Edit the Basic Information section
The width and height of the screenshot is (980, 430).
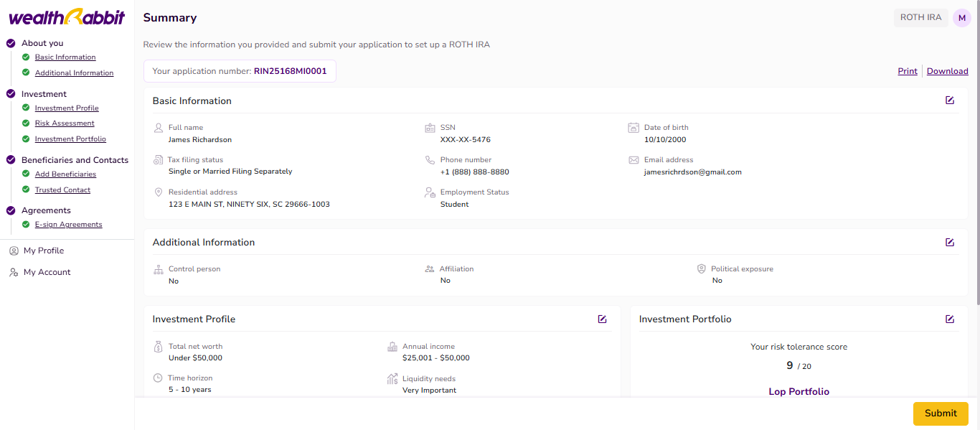click(x=950, y=101)
